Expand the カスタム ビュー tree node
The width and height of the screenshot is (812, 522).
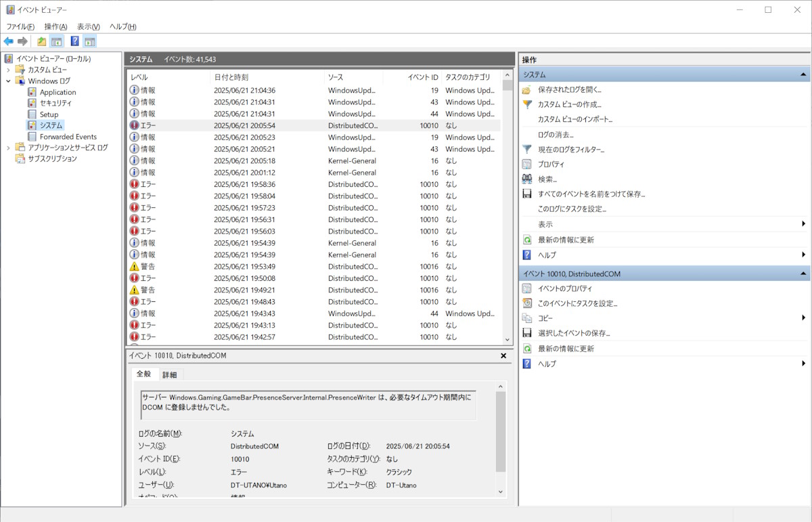8,70
